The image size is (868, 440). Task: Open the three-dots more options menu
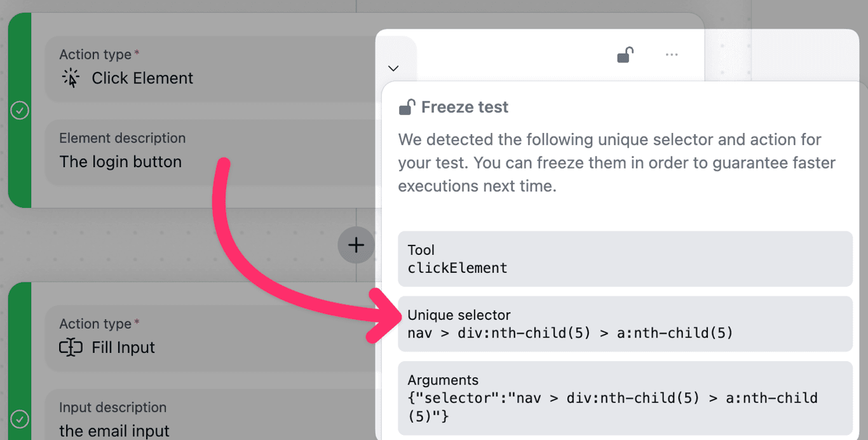click(x=672, y=55)
